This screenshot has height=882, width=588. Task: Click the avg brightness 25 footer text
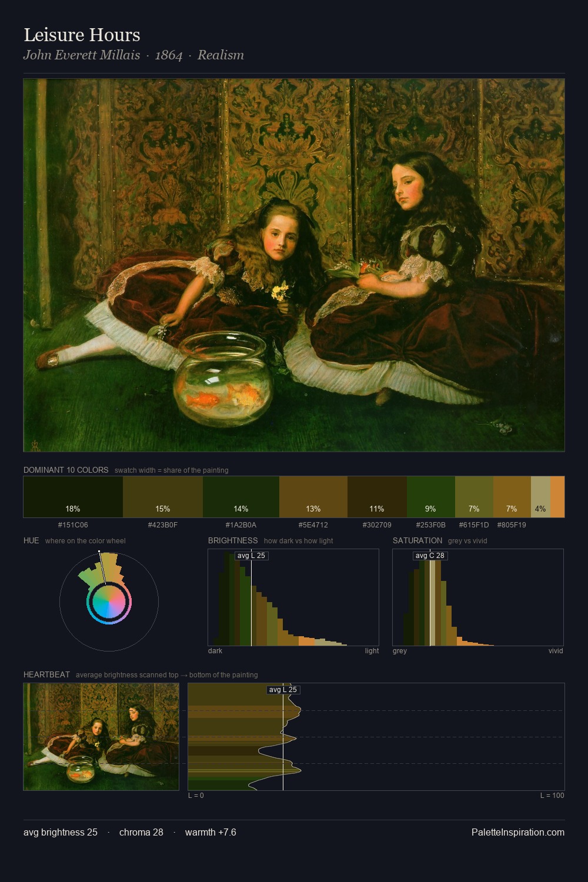61,832
